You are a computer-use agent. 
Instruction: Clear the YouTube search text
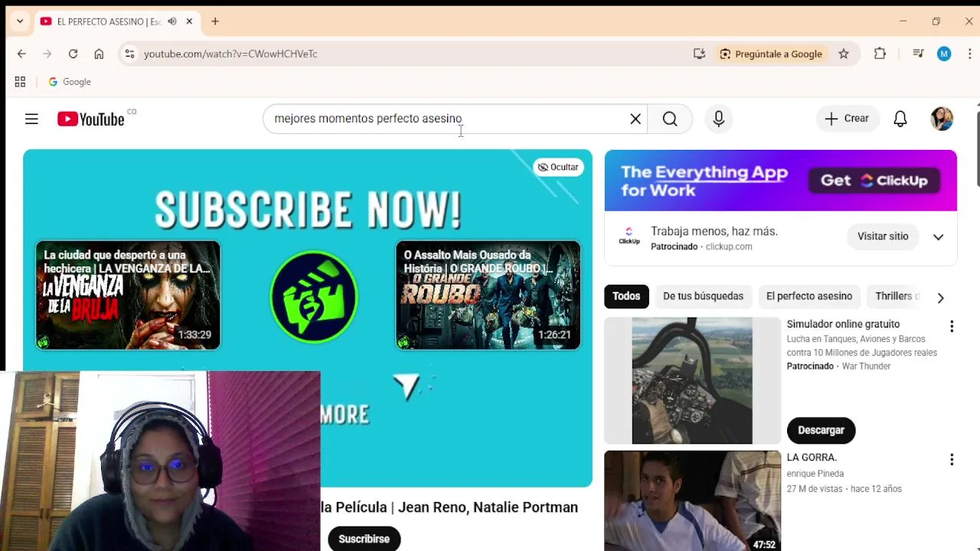(x=635, y=119)
